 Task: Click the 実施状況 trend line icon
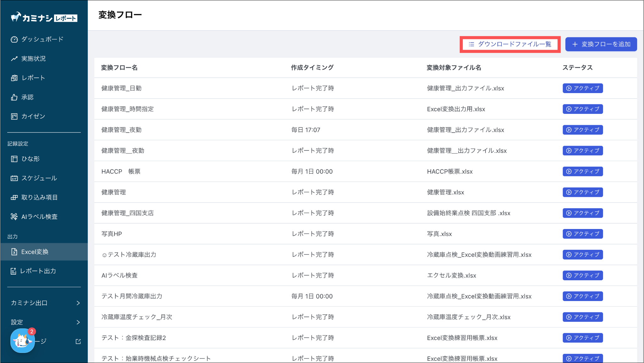click(x=14, y=59)
